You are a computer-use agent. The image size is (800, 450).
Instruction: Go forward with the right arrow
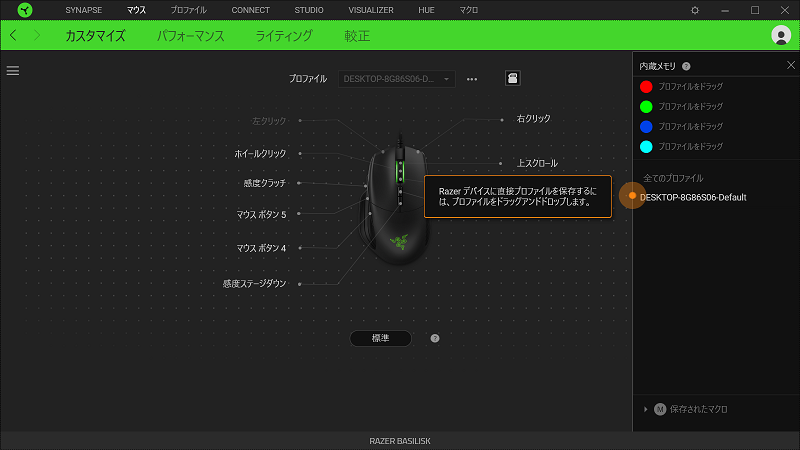click(x=37, y=35)
